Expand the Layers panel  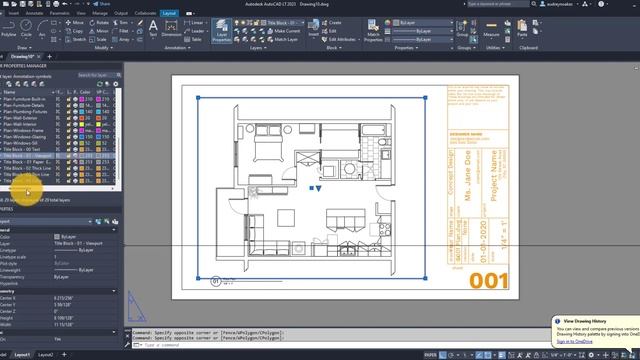pyautogui.click(x=258, y=48)
